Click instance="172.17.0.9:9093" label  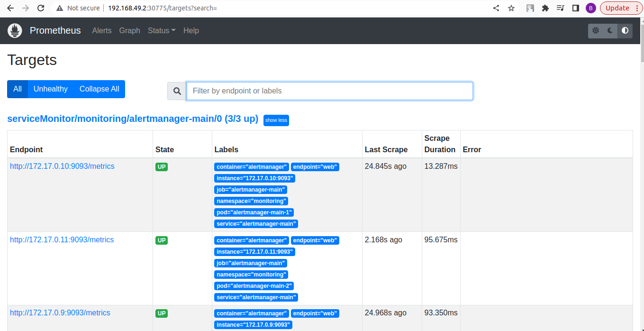point(253,325)
